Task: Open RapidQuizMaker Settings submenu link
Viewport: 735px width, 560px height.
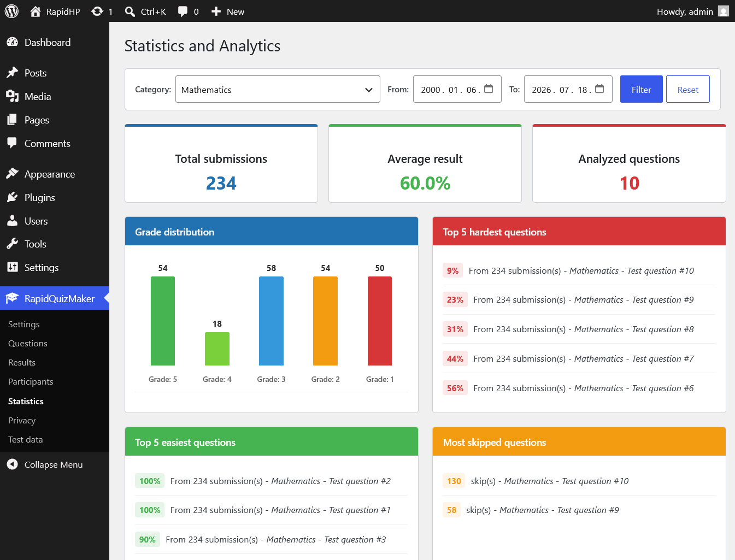Action: pos(24,324)
